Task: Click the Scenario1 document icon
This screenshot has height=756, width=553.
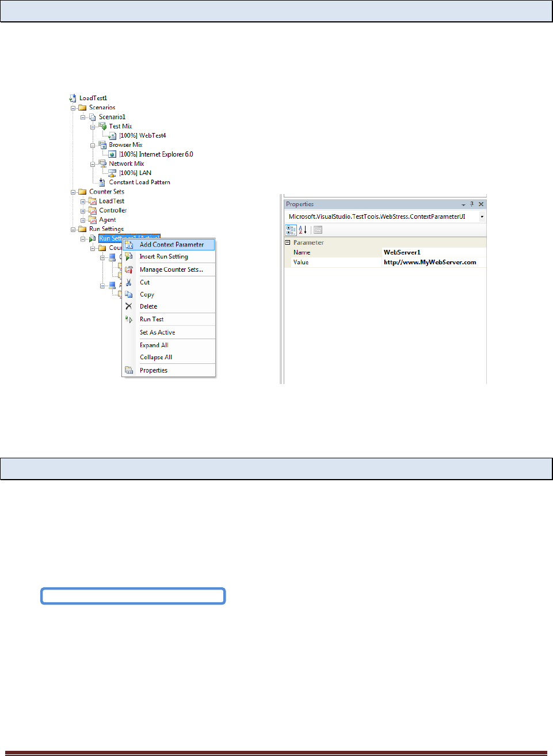Action: click(92, 117)
